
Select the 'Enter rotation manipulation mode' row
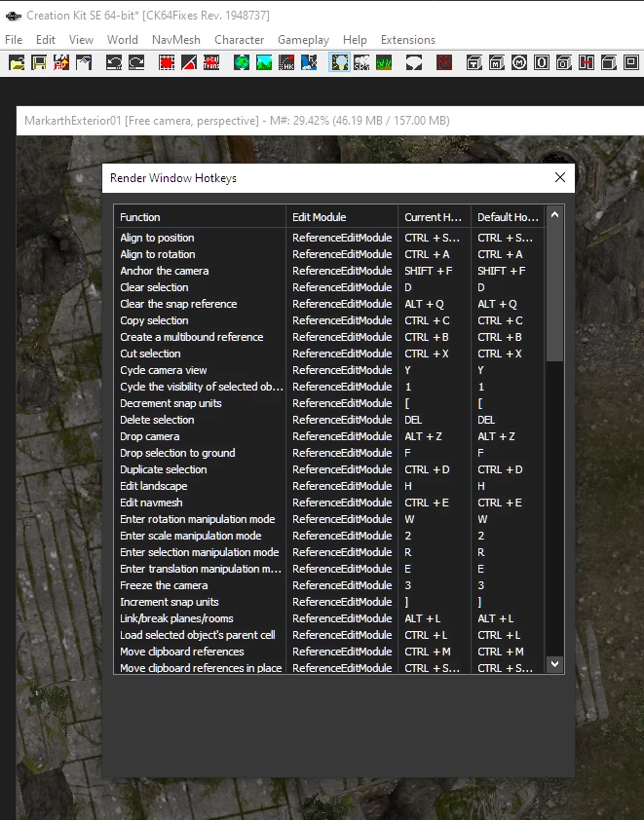[329, 519]
